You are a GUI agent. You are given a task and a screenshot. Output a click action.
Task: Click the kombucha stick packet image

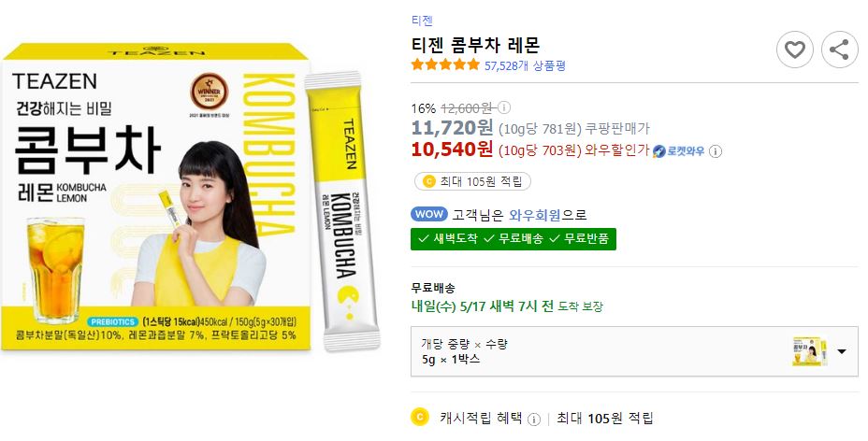(343, 210)
